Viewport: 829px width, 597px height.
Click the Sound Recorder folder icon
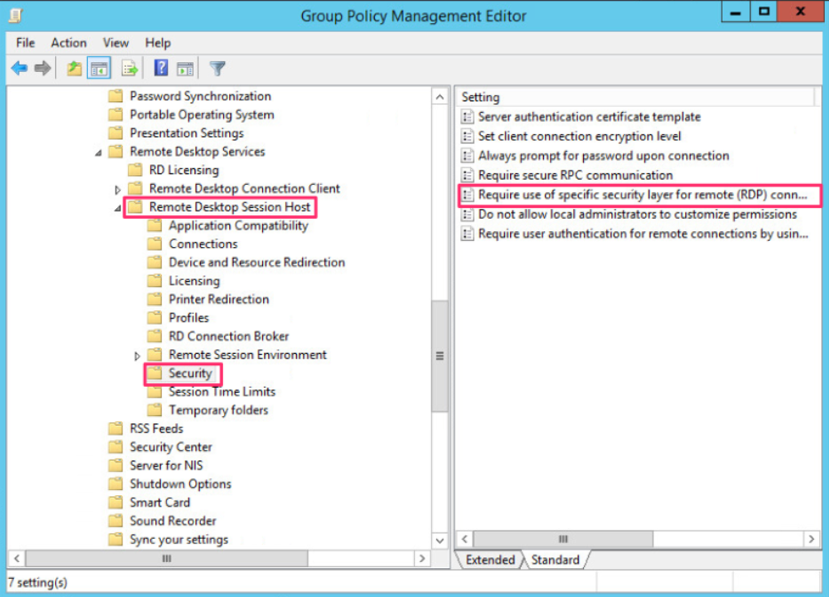[x=115, y=521]
